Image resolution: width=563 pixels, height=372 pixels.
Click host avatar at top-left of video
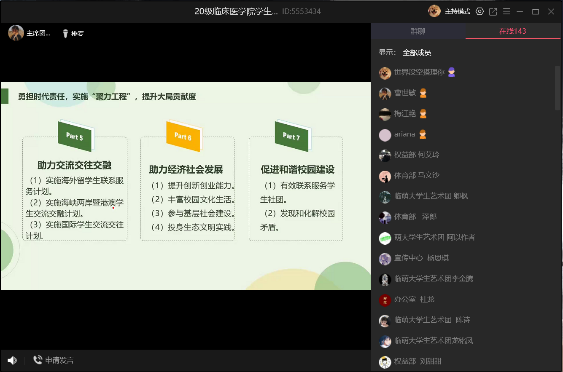[x=16, y=33]
